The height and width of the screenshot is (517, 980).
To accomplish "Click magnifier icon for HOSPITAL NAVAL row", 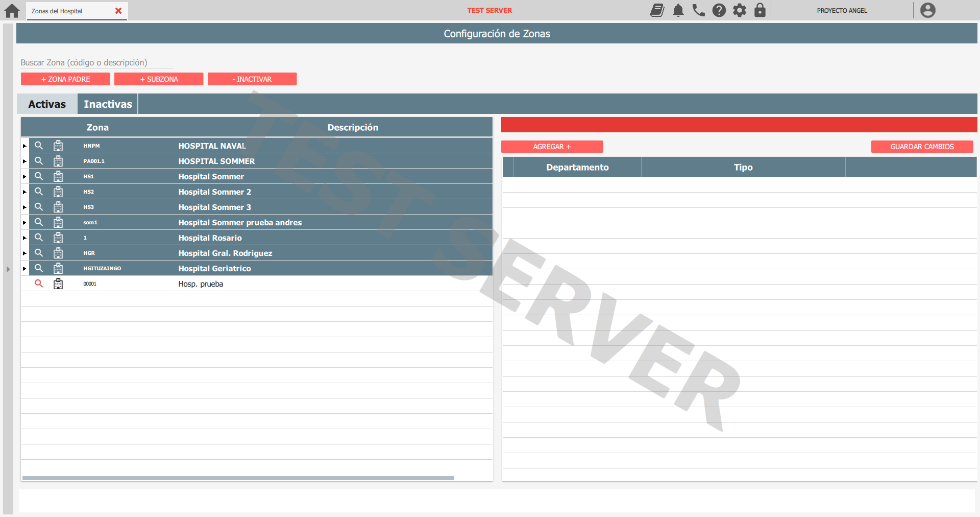I will (x=39, y=146).
